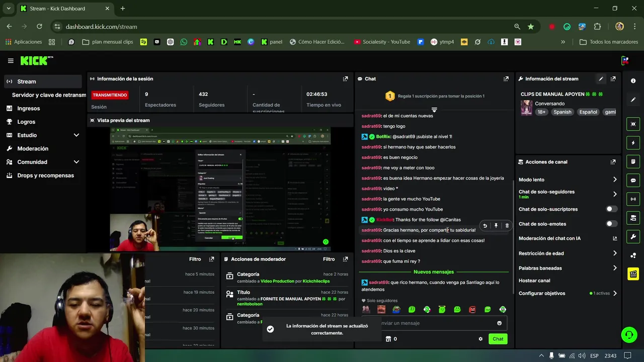Screen dimensions: 644x362
Task: Open Restricción de edad options arrow
Action: click(x=615, y=253)
